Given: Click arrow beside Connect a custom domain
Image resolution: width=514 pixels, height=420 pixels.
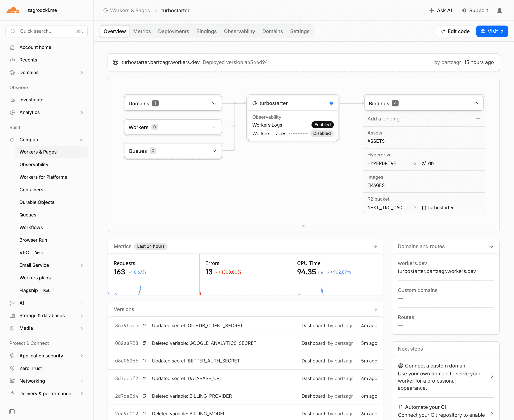Looking at the screenshot, I should coord(491,376).
